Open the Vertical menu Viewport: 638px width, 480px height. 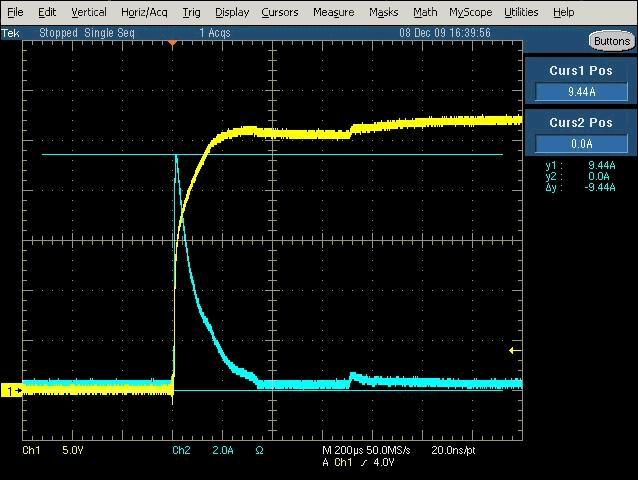89,12
